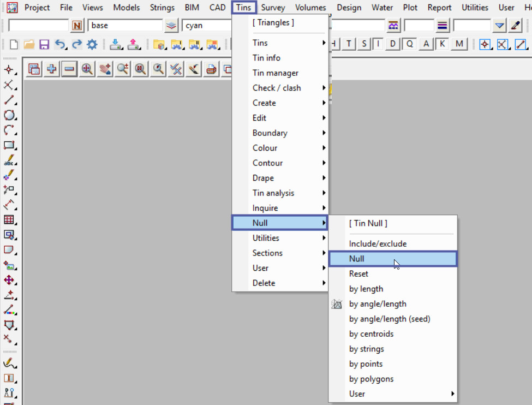Viewport: 532px width, 405px height.
Task: Click the print view icon
Action: click(x=211, y=69)
